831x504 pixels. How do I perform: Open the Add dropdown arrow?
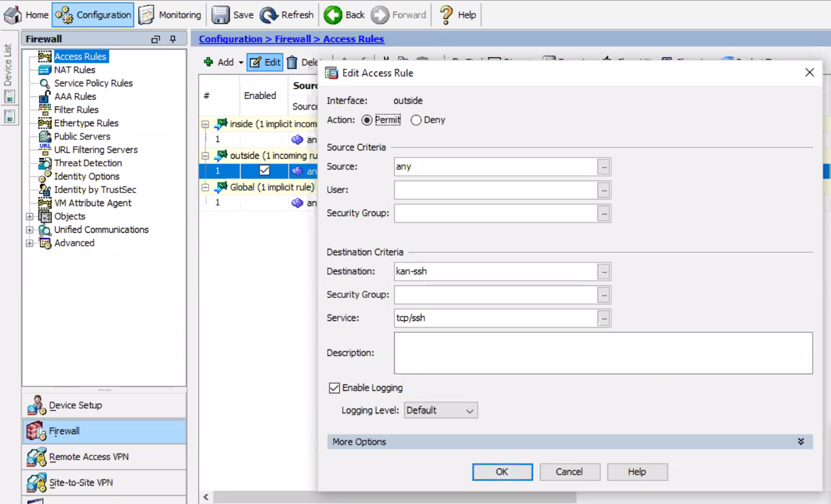(x=241, y=62)
